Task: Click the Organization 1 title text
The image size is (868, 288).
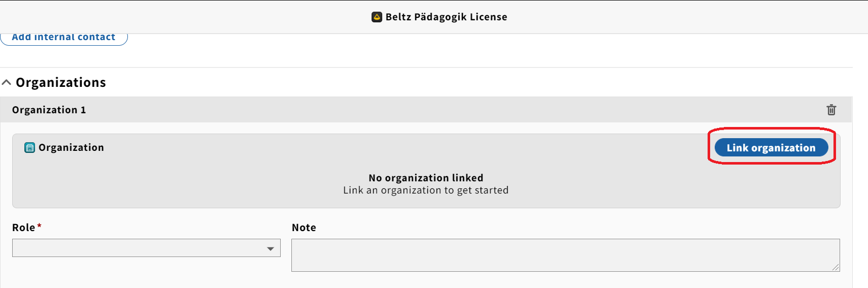Action: pyautogui.click(x=49, y=110)
